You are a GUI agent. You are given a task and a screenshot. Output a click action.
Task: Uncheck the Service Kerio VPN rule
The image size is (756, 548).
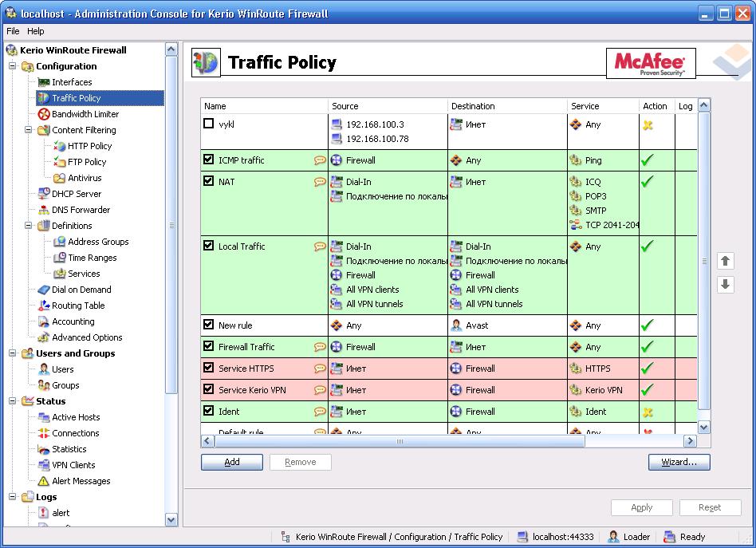coord(208,388)
